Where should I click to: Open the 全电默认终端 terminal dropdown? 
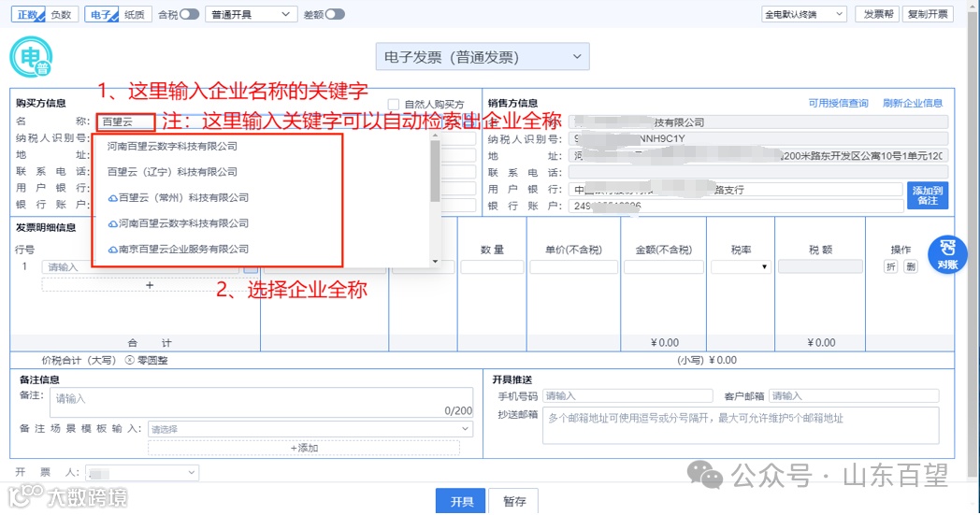(804, 14)
